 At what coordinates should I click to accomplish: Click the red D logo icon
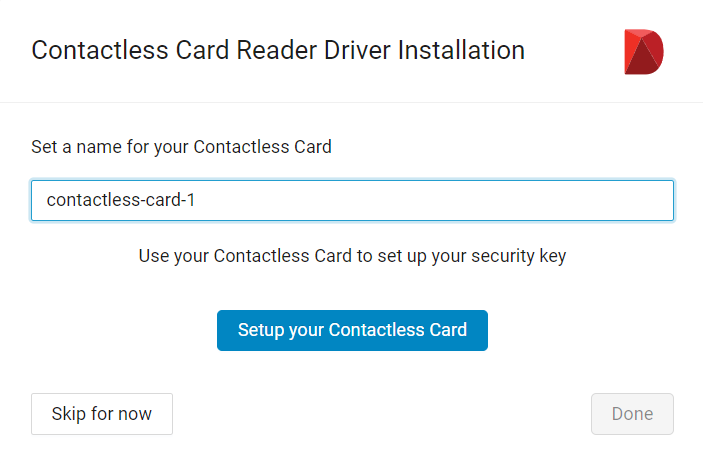coord(644,52)
